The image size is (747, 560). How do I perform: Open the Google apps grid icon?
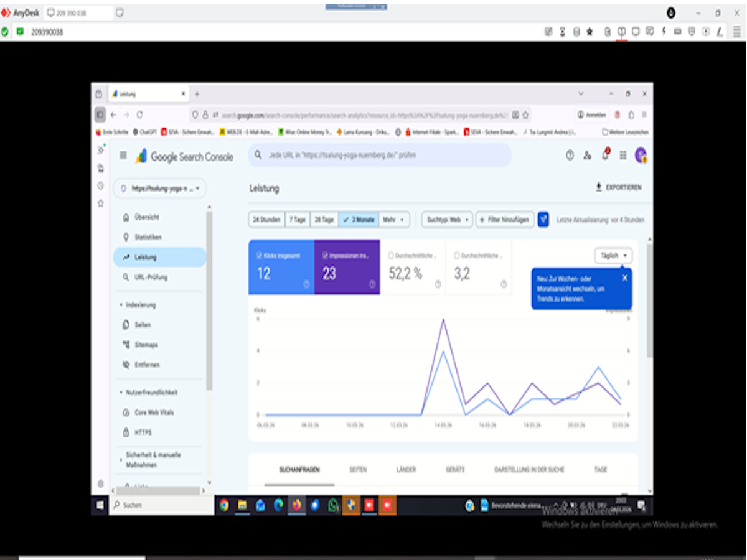click(622, 156)
